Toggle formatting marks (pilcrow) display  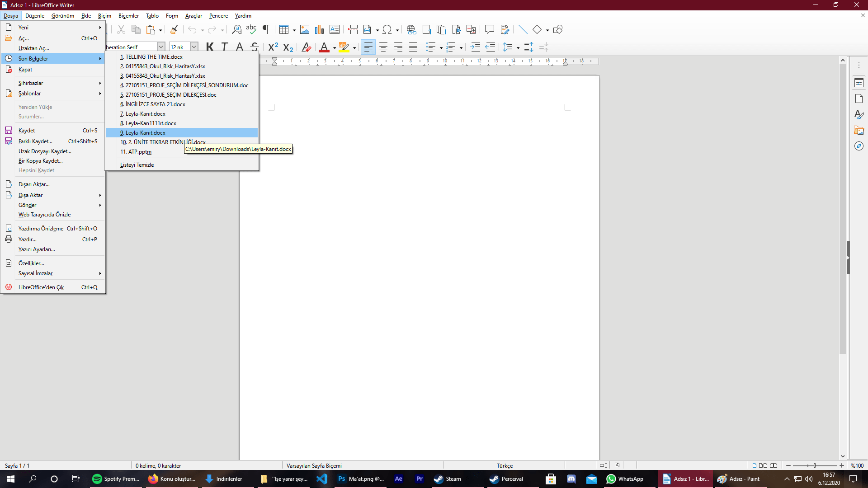pos(266,30)
